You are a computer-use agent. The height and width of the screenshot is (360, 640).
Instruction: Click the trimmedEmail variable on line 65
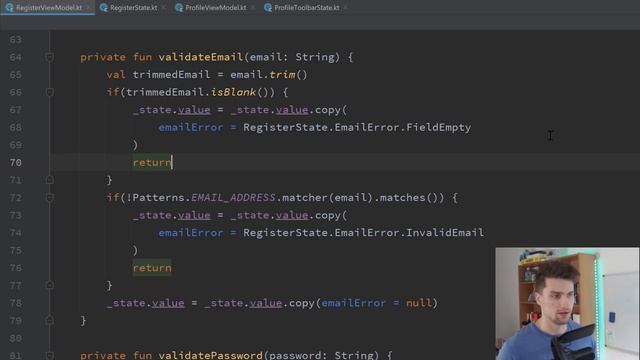tap(171, 75)
